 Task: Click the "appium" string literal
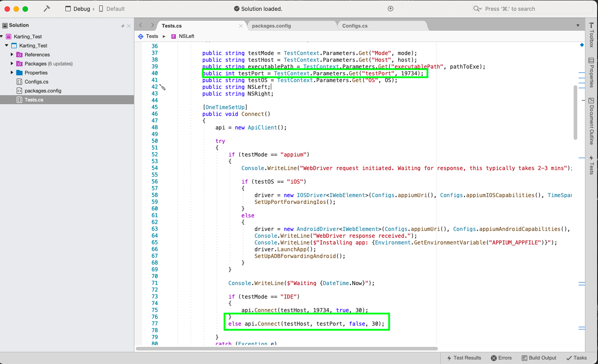[294, 155]
